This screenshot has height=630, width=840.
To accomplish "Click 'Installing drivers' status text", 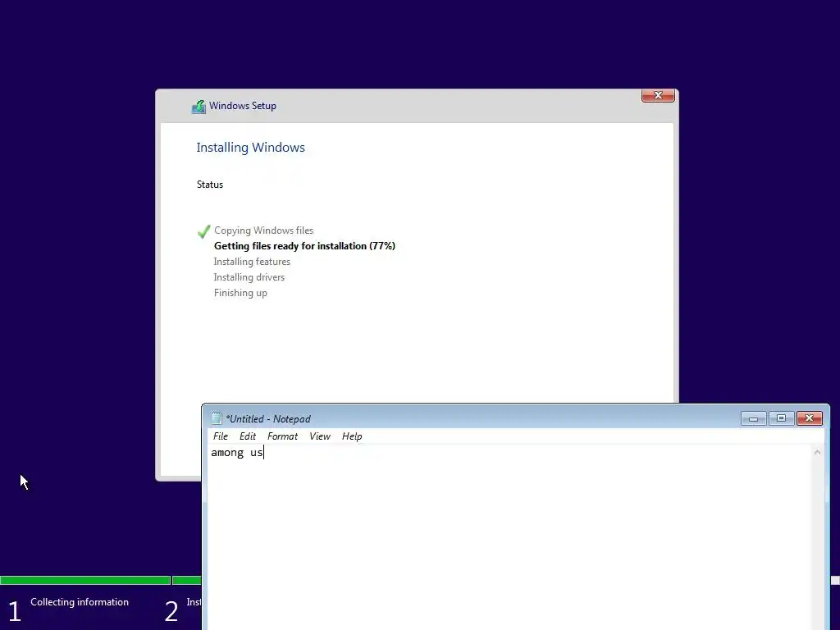I will pyautogui.click(x=249, y=277).
